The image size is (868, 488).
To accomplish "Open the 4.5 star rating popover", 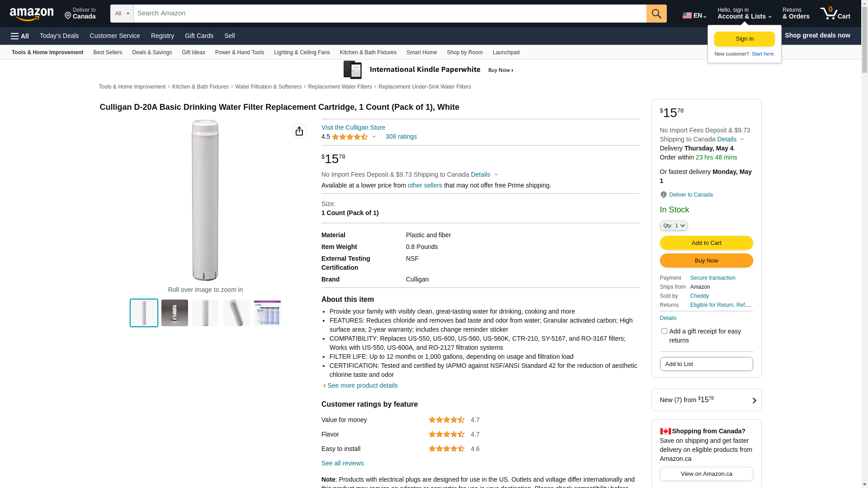I will click(349, 136).
